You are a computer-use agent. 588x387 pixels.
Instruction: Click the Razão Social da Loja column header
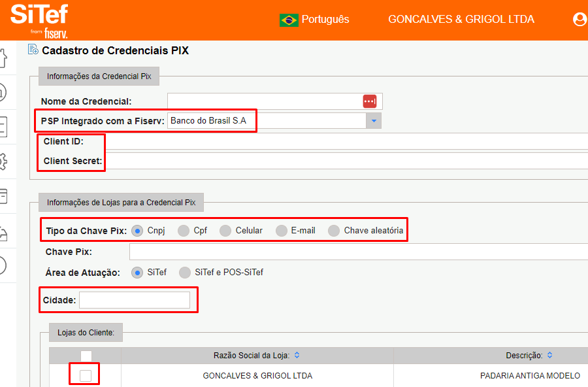click(x=252, y=356)
